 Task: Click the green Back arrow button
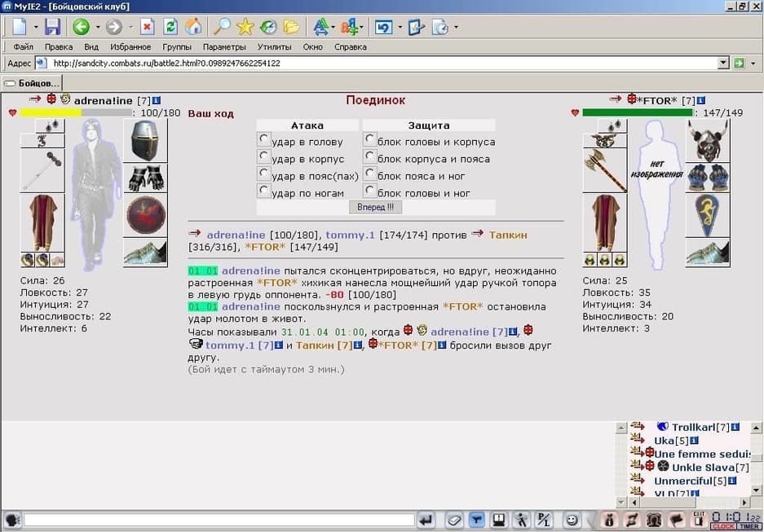pos(82,27)
